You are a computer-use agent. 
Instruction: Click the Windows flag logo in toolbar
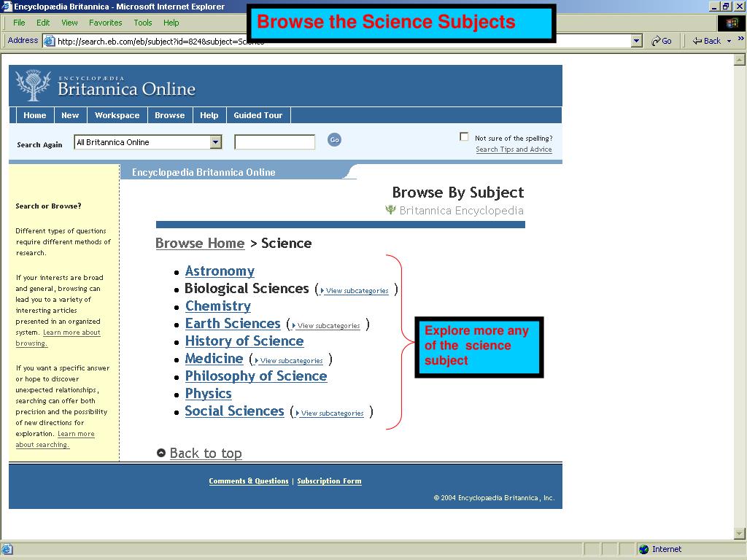pos(731,23)
